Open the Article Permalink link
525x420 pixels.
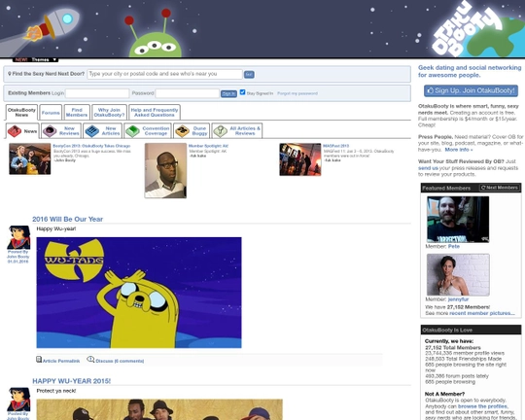click(x=61, y=361)
